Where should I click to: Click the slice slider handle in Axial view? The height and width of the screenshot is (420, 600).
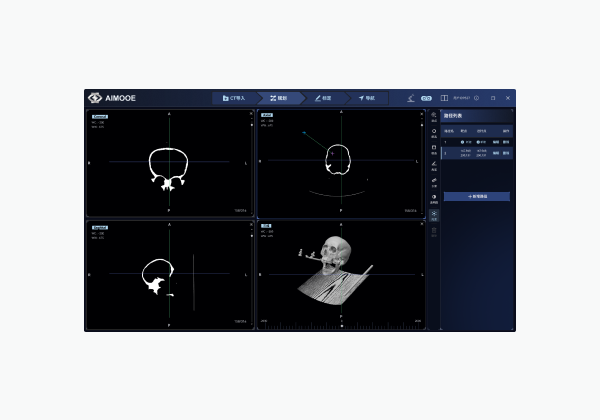click(422, 125)
